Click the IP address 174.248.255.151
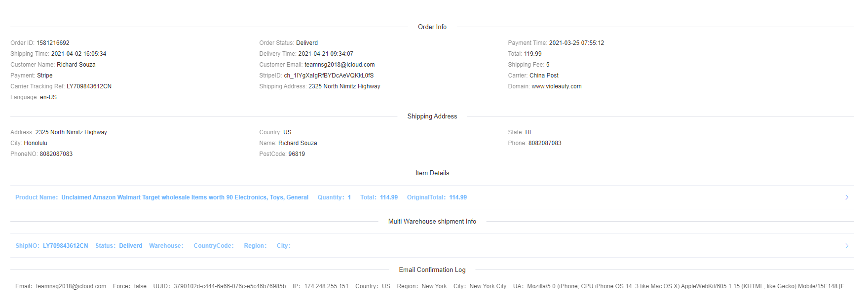The height and width of the screenshot is (308, 868). click(x=326, y=286)
